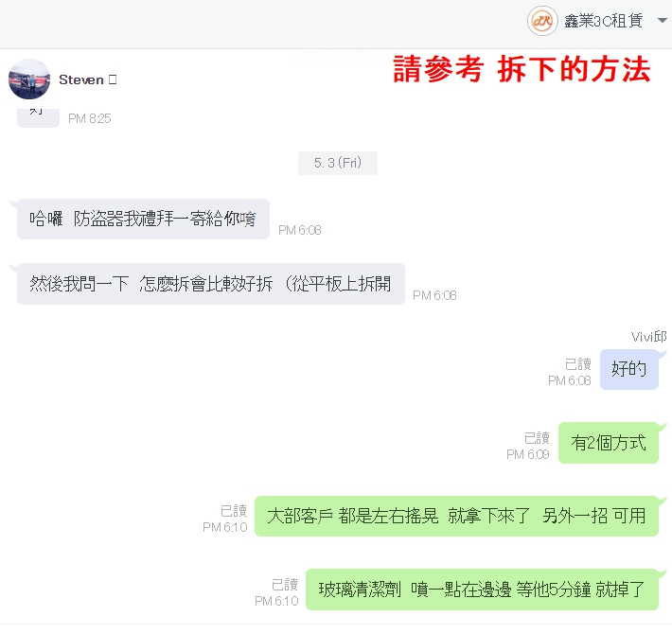Open the 鑫業3C租賃 account dropdown arrow
The height and width of the screenshot is (634, 672).
663,21
